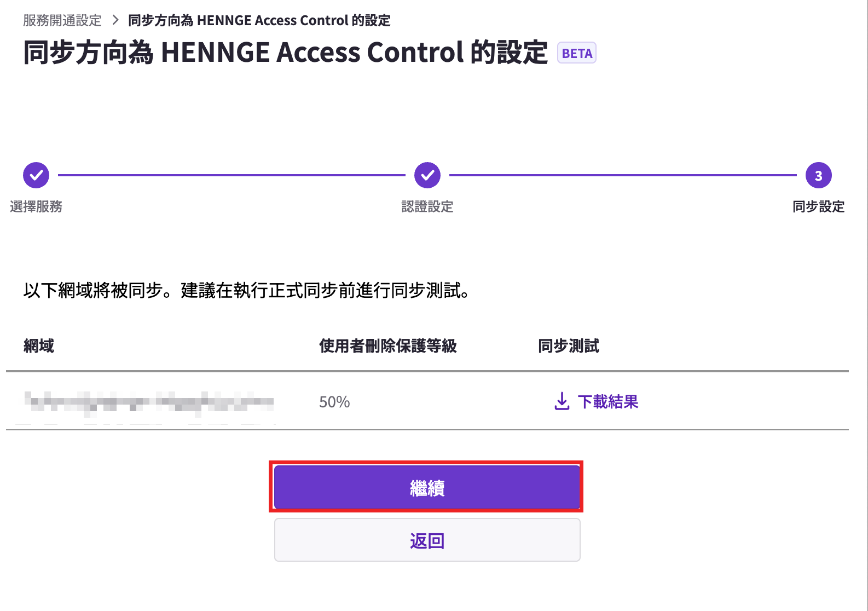Screen dimensions: 868x611
Task: Select the completed 選擇服務 step checkmark
Action: click(x=36, y=175)
